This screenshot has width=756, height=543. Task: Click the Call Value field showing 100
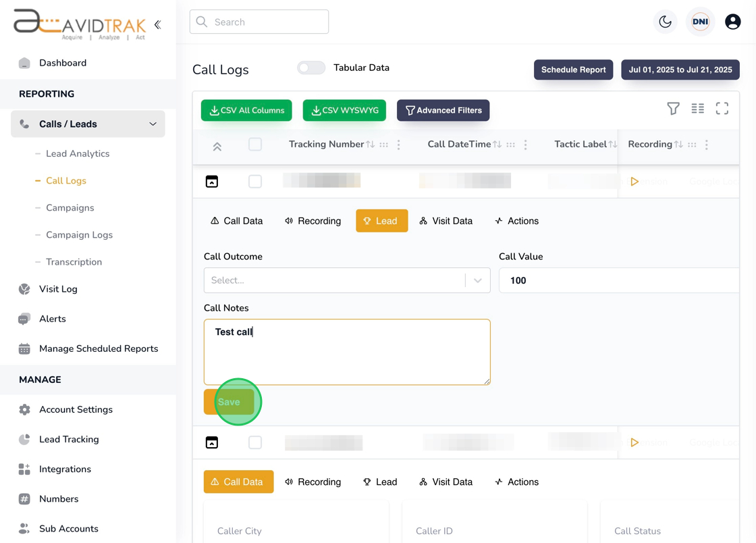(619, 280)
